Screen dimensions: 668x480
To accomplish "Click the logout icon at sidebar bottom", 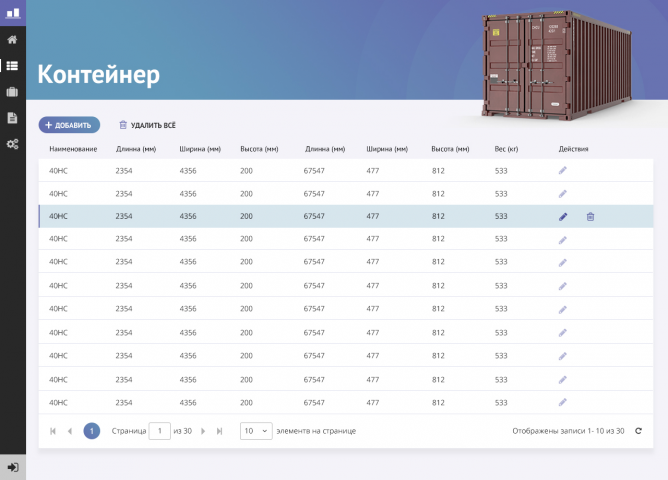I will click(13, 467).
